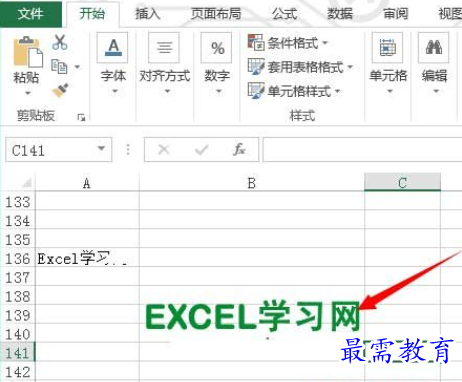The width and height of the screenshot is (462, 382).
Task: Open the 单元格 cells group icon
Action: [387, 48]
